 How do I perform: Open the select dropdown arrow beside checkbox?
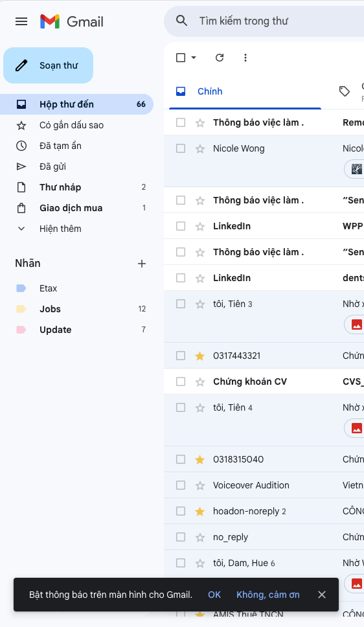[194, 58]
